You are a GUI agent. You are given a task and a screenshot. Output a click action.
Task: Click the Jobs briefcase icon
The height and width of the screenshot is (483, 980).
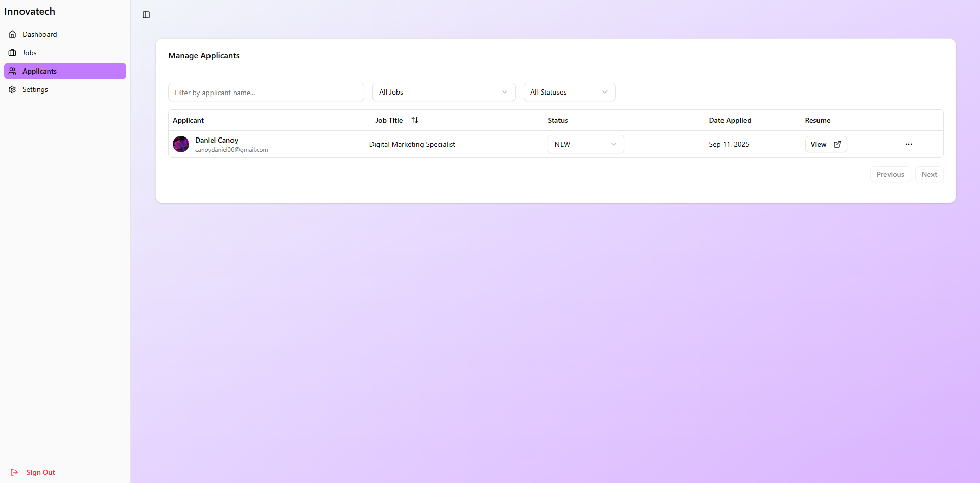coord(12,53)
